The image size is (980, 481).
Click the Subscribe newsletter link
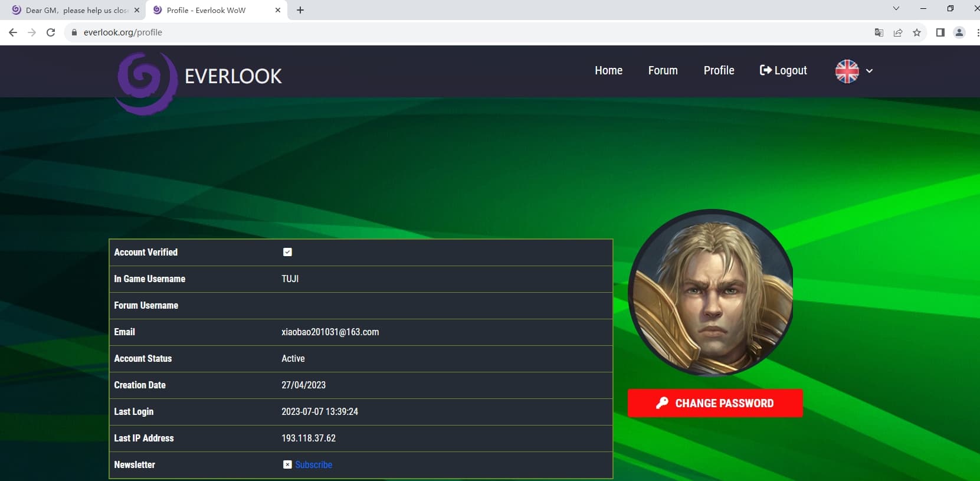[313, 464]
